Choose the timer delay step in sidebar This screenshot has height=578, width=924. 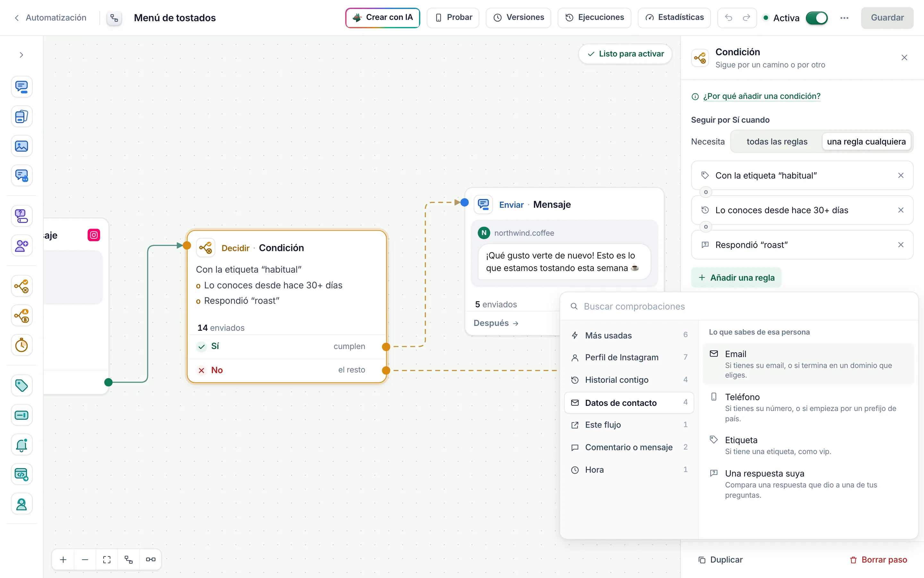pyautogui.click(x=21, y=345)
